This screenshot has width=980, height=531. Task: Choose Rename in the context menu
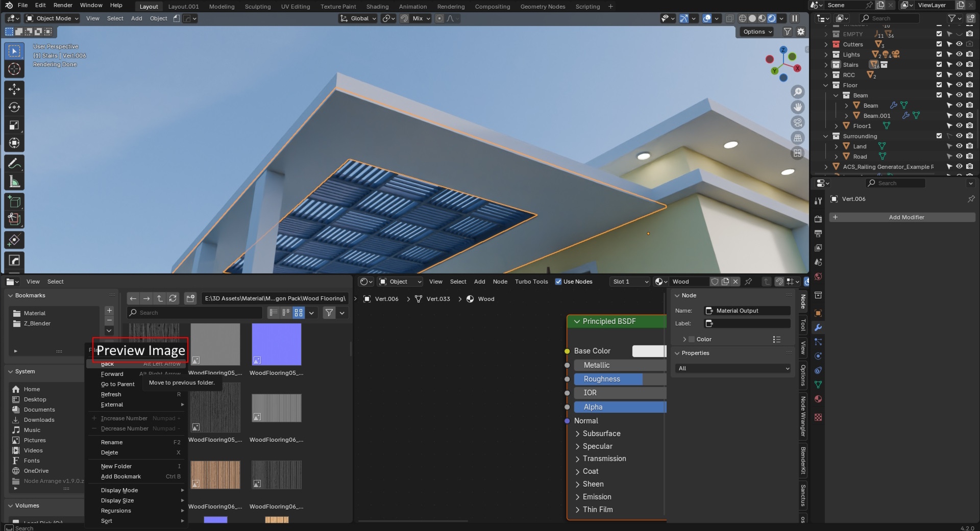[x=112, y=442]
